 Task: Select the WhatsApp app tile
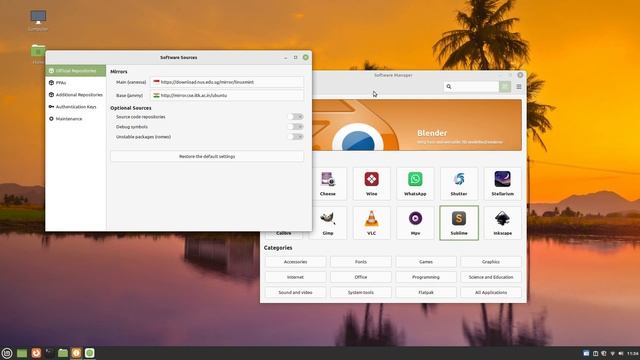point(415,184)
